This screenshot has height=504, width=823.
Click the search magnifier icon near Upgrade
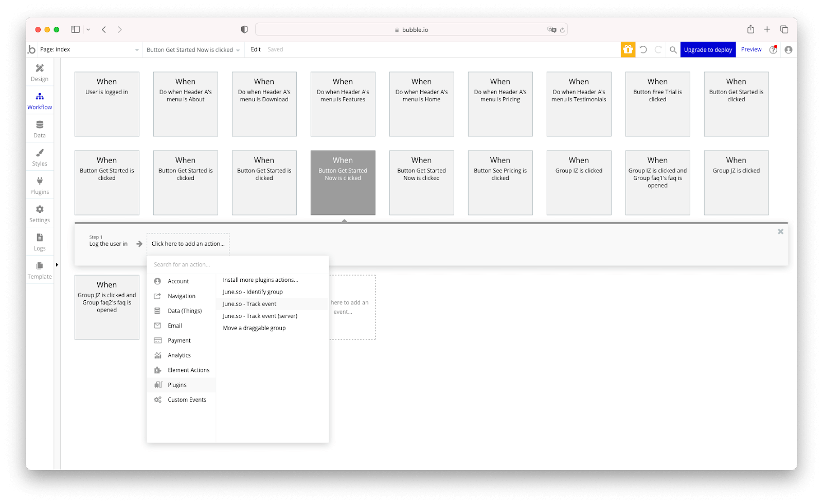click(673, 49)
